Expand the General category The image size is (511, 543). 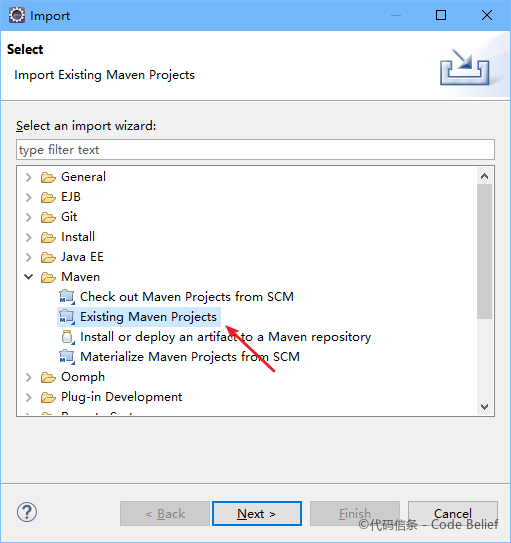click(x=29, y=177)
